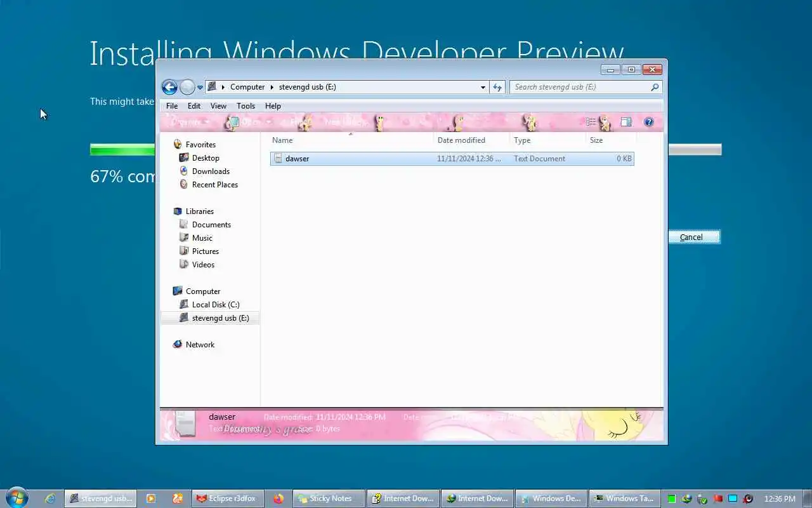This screenshot has width=812, height=508.
Task: Click the Favorites star icon
Action: tap(178, 145)
